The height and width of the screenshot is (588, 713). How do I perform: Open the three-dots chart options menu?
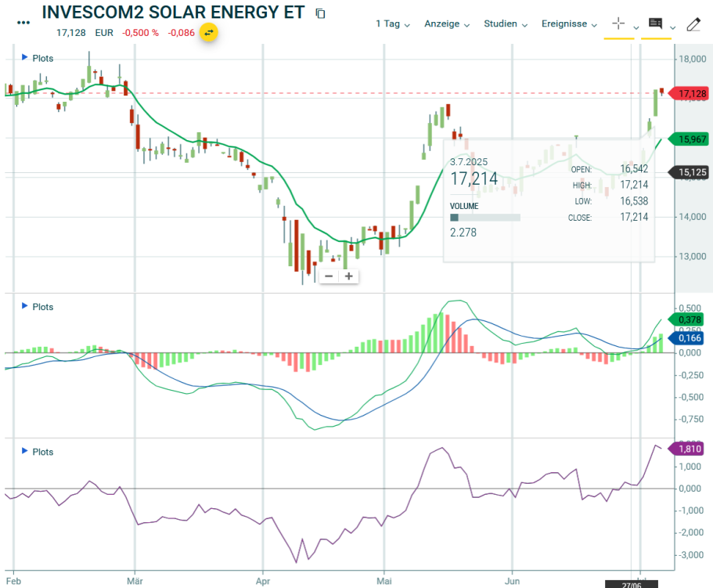pyautogui.click(x=23, y=22)
